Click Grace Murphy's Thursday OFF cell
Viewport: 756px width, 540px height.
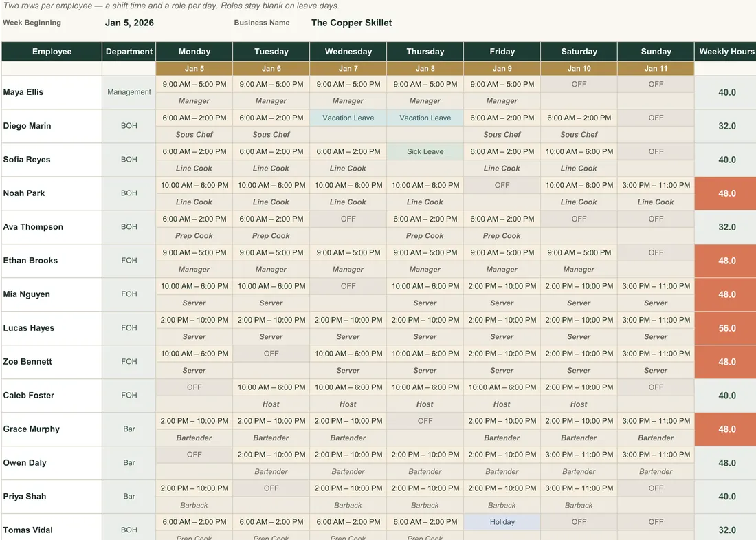pyautogui.click(x=425, y=421)
